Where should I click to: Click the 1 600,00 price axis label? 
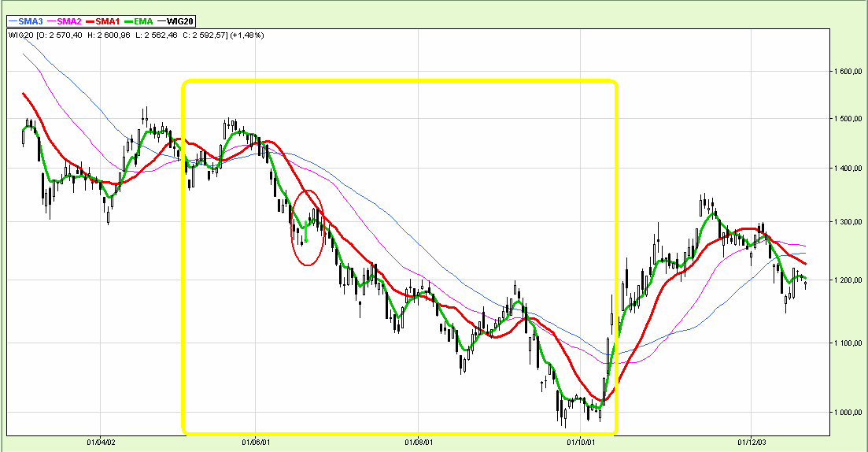point(847,72)
